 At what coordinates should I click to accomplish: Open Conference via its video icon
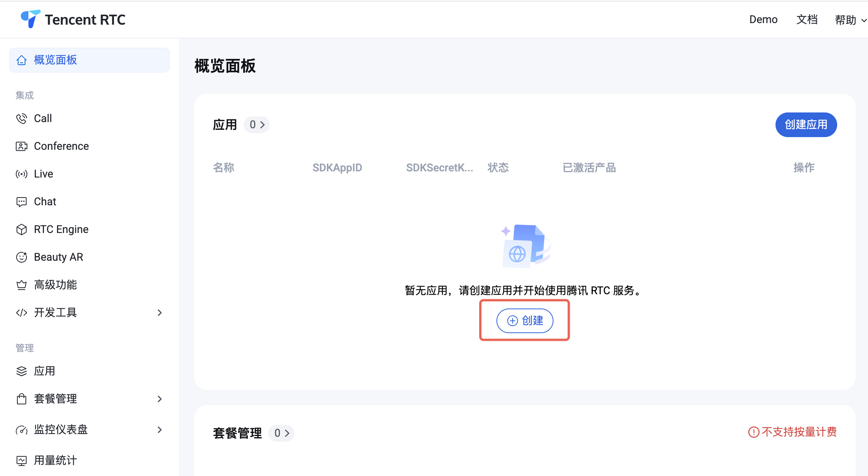point(22,146)
